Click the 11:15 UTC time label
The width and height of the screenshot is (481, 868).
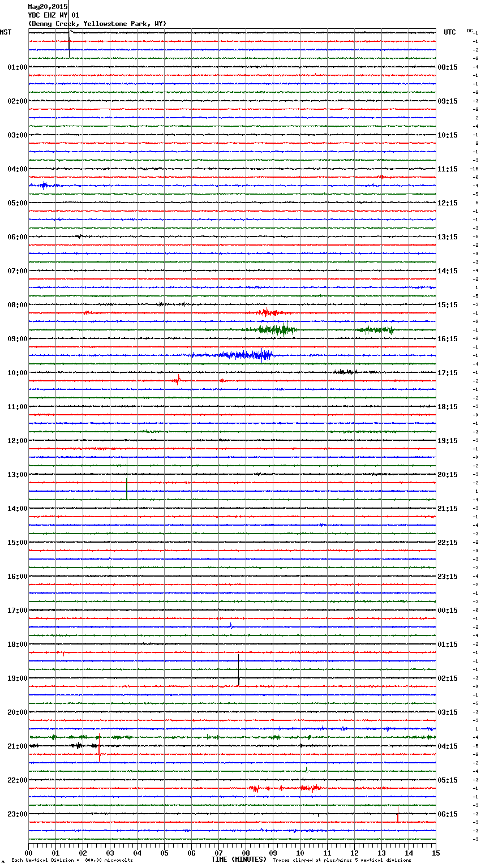pos(448,169)
